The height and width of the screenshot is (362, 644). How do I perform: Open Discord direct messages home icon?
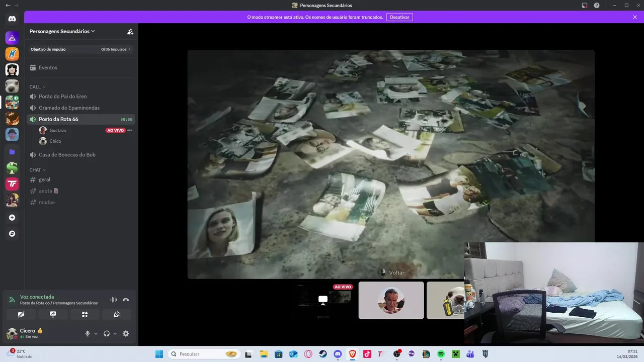click(x=12, y=19)
